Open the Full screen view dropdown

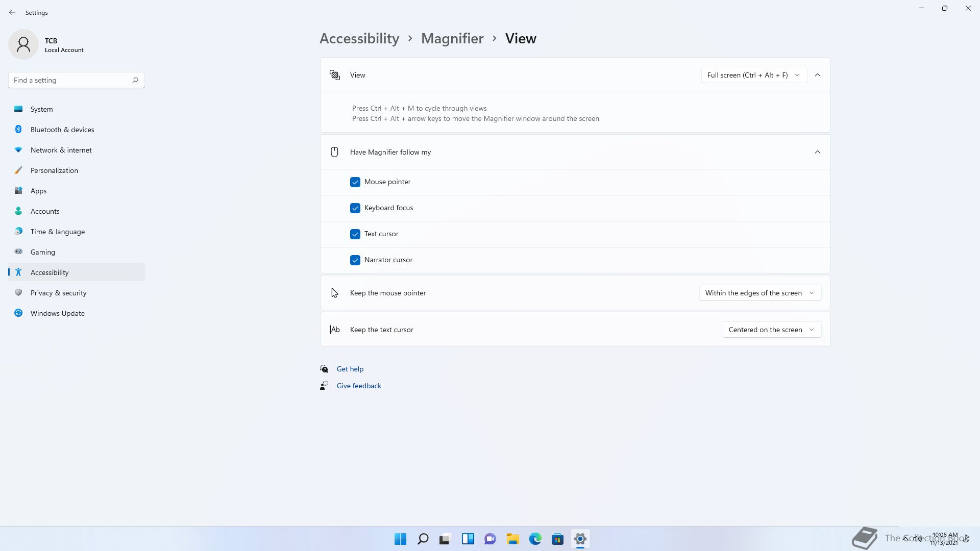pyautogui.click(x=753, y=75)
